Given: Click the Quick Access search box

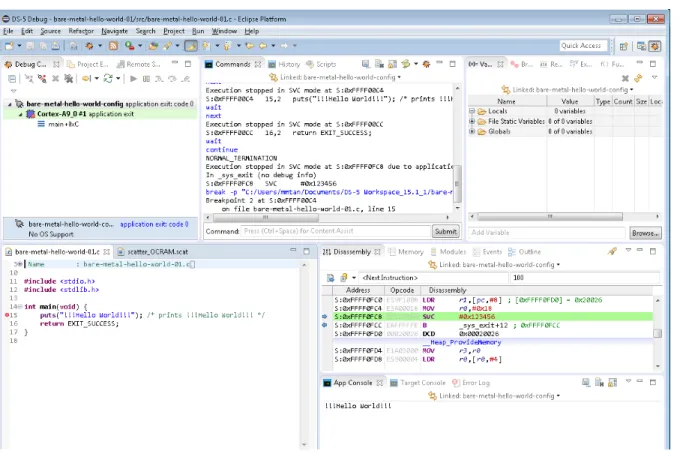Looking at the screenshot, I should click(584, 45).
